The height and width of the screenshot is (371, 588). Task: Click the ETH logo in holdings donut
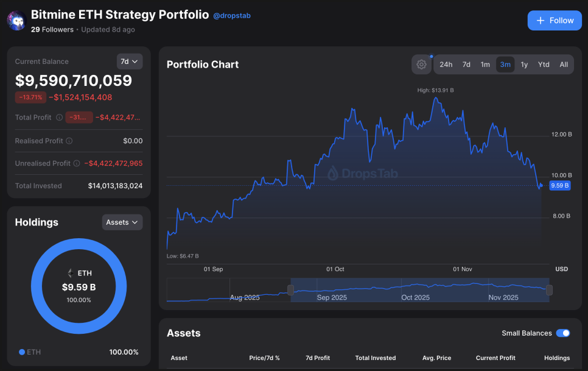pyautogui.click(x=70, y=274)
